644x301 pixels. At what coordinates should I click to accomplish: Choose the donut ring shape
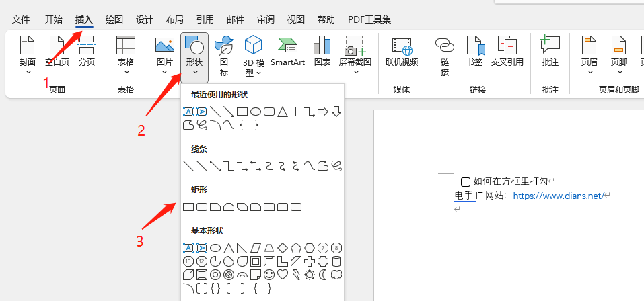coord(215,275)
